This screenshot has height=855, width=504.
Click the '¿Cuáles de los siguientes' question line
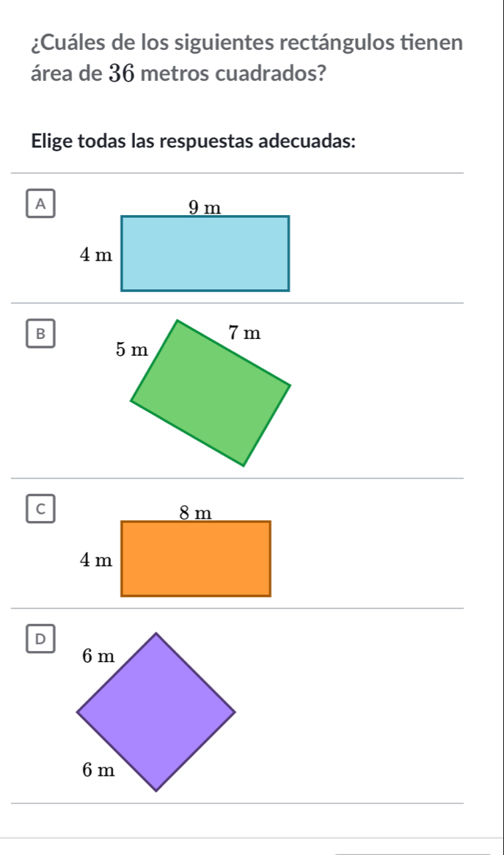coord(247,43)
